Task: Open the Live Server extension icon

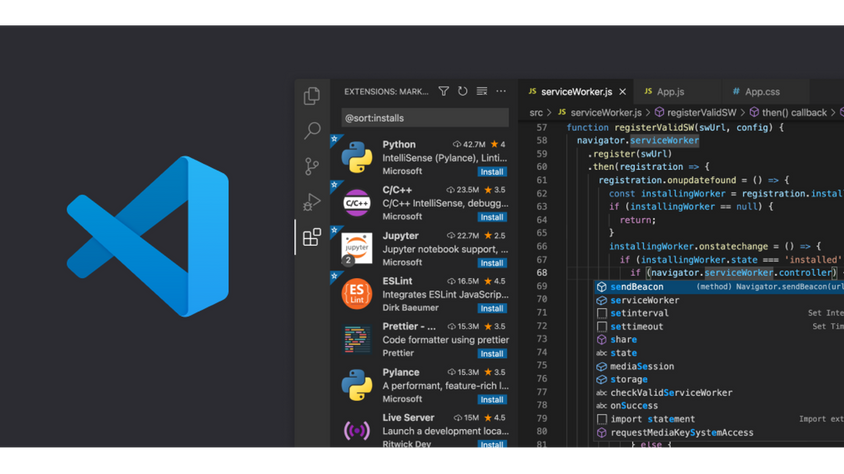Action: pyautogui.click(x=356, y=430)
